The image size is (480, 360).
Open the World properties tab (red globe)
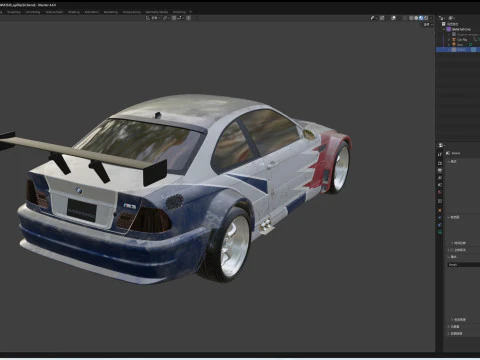(x=440, y=192)
